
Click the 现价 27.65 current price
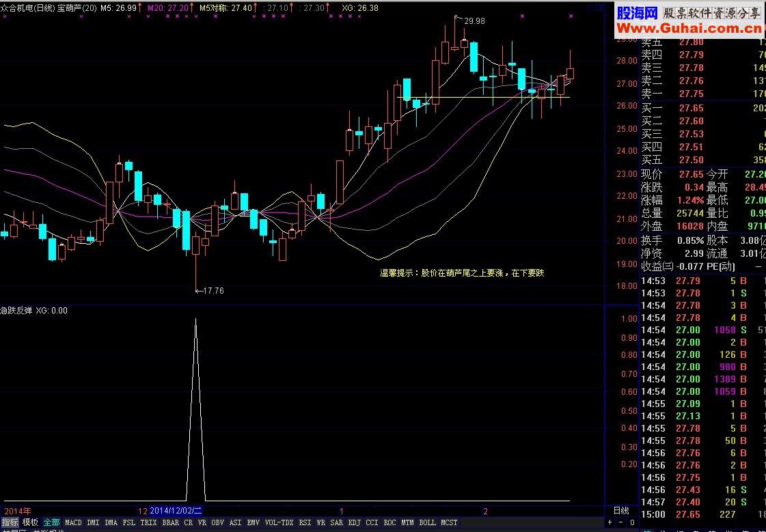point(692,174)
